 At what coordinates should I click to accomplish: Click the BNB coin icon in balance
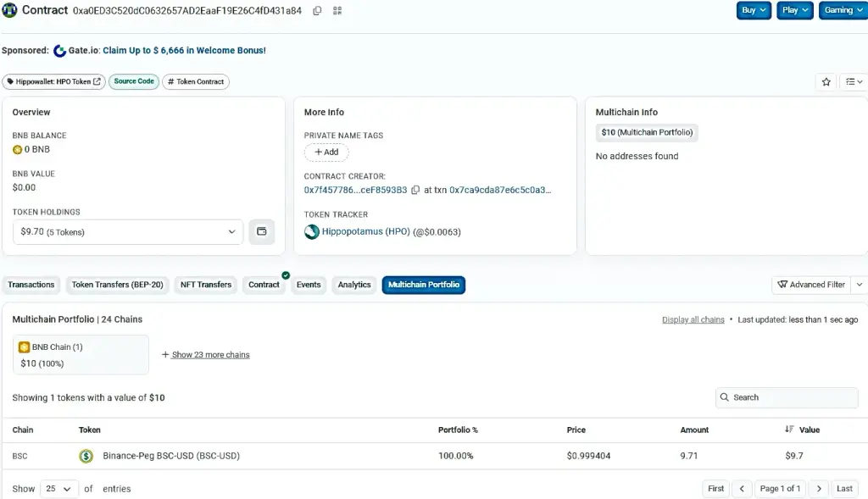coord(17,149)
